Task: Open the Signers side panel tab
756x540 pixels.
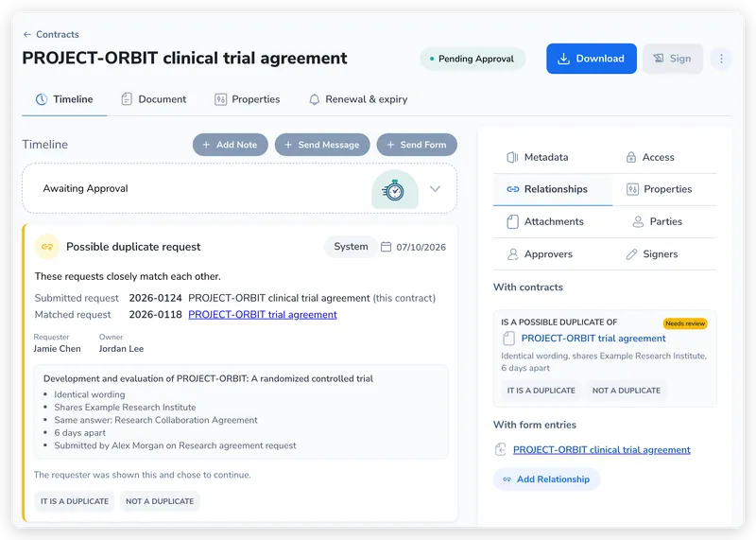Action: tap(652, 253)
